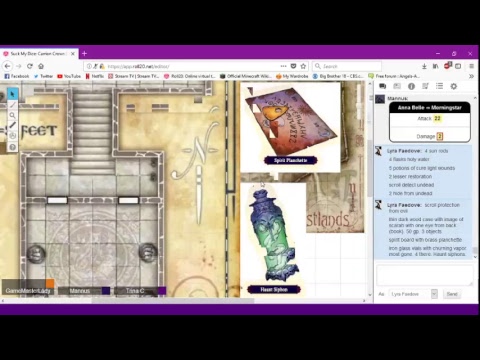Select the Ruler measure tool
480x360 pixels.
pos(12,125)
